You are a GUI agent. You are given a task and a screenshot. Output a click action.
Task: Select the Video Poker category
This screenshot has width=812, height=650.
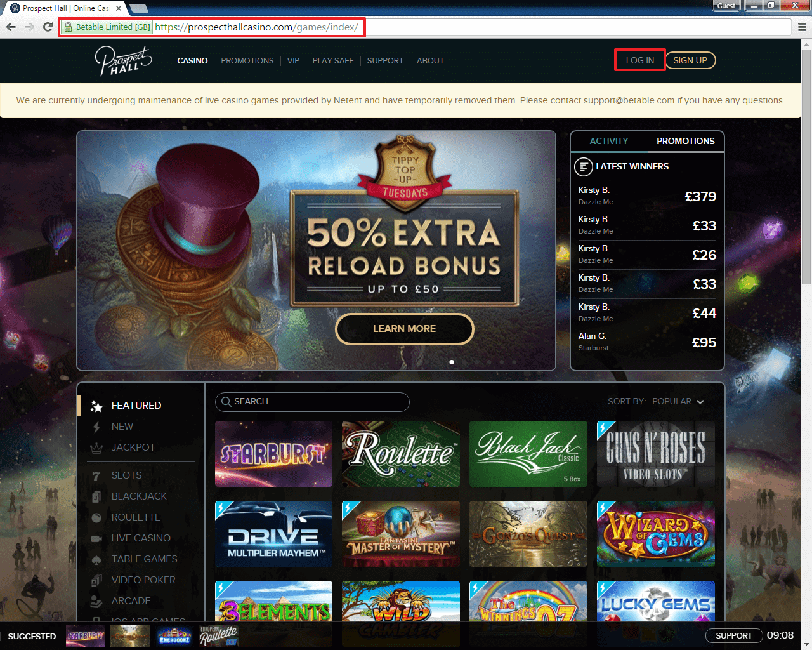click(x=143, y=580)
